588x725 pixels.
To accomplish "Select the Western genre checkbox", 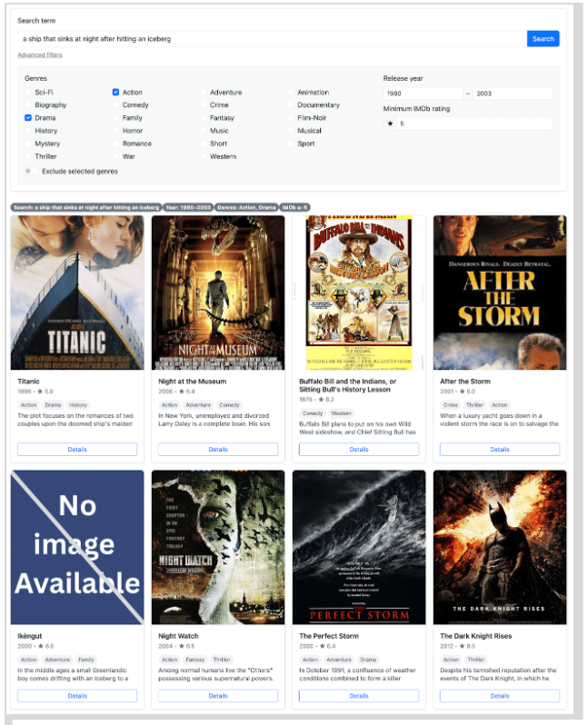I will (204, 156).
